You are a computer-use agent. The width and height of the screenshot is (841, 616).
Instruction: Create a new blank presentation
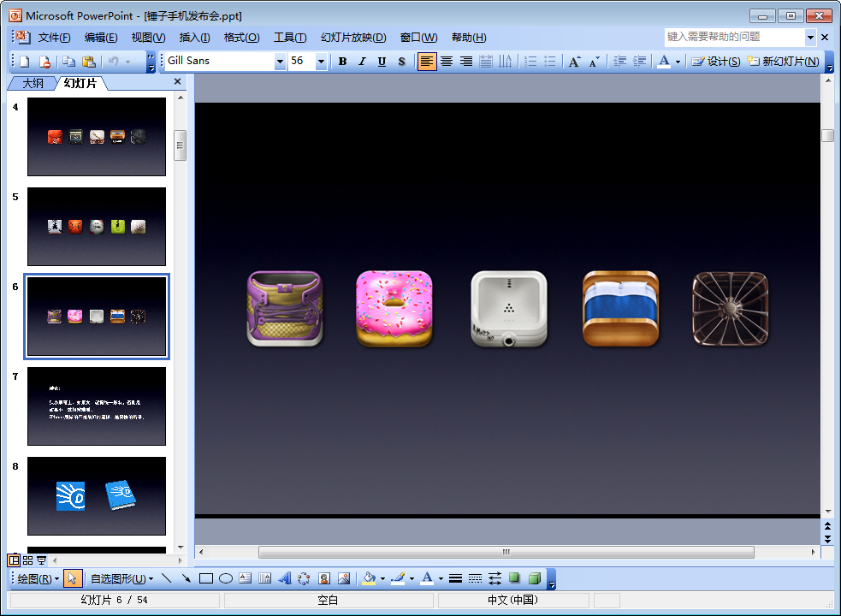click(x=25, y=61)
